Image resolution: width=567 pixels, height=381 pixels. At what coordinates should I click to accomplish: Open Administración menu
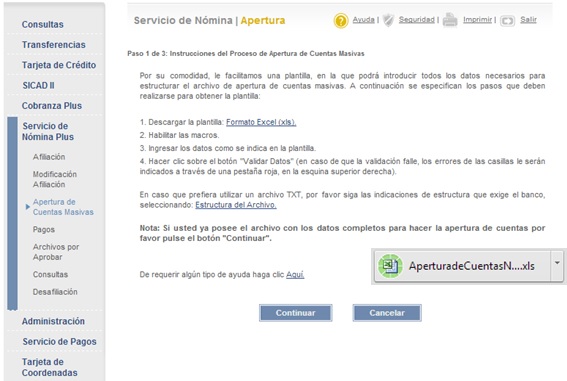pyautogui.click(x=53, y=321)
